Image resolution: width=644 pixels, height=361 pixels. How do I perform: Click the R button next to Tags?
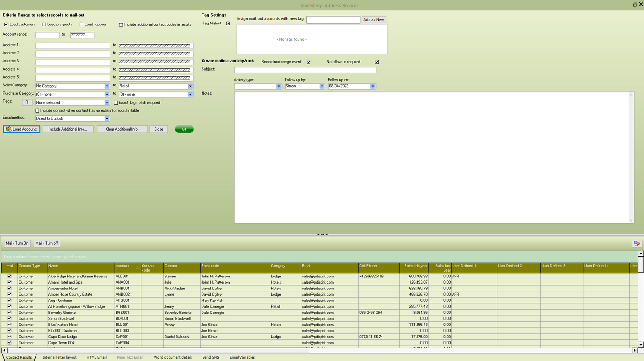pos(27,102)
